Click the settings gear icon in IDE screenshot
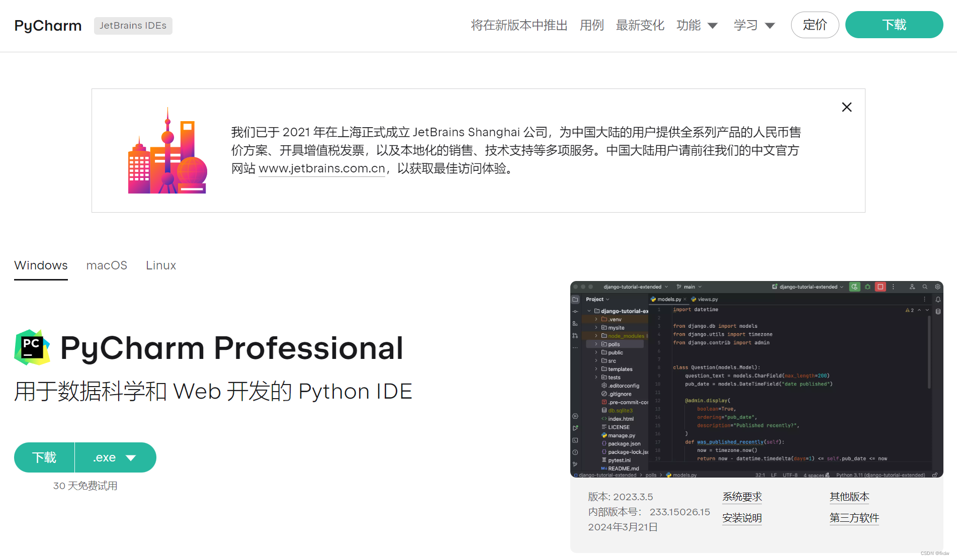 click(x=938, y=287)
